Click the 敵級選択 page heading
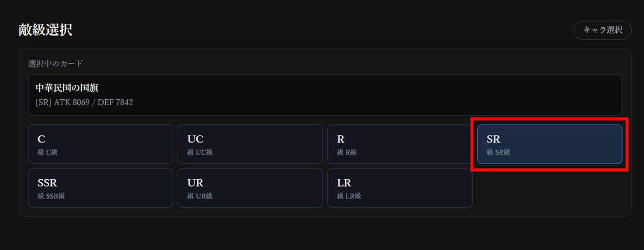The image size is (644, 250). point(46,30)
